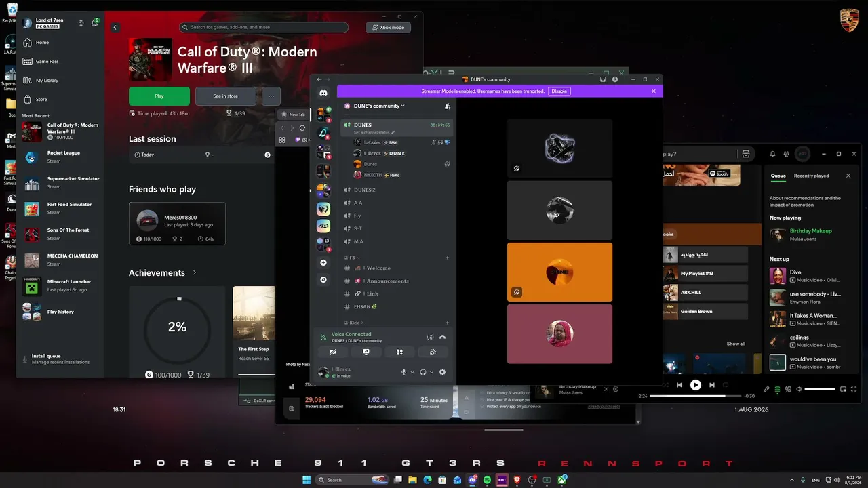Turn on camera in Discord voice panel

coord(333,352)
